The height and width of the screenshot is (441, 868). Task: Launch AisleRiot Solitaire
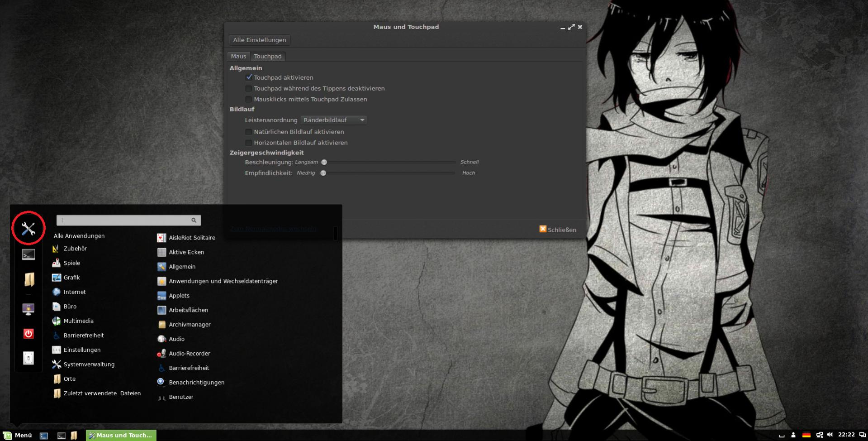(186, 238)
